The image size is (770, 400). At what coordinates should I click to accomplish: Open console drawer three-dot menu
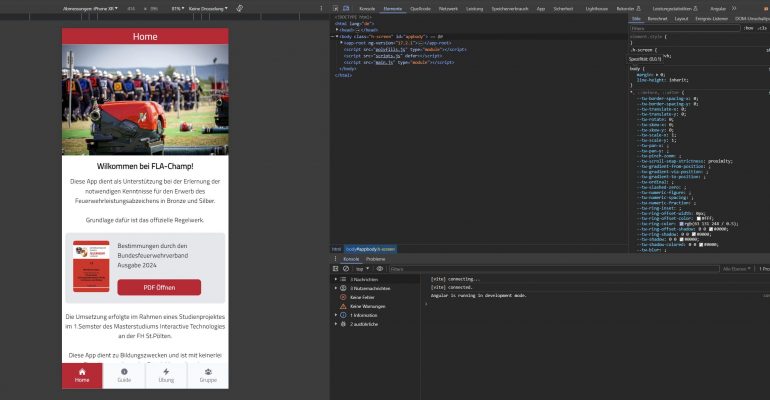pyautogui.click(x=335, y=259)
